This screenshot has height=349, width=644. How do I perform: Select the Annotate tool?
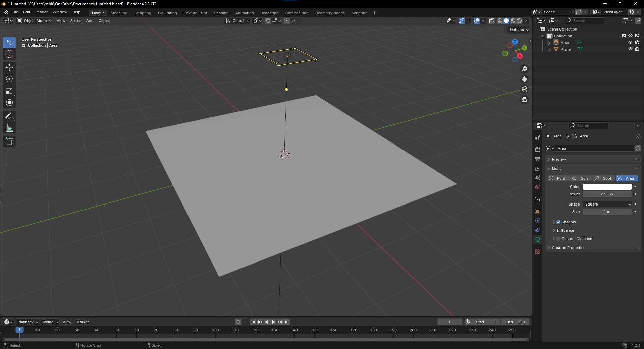point(9,116)
